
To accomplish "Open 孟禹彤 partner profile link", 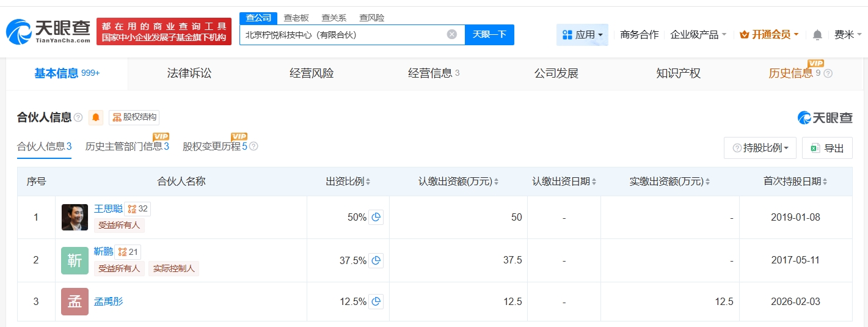I will tap(108, 301).
